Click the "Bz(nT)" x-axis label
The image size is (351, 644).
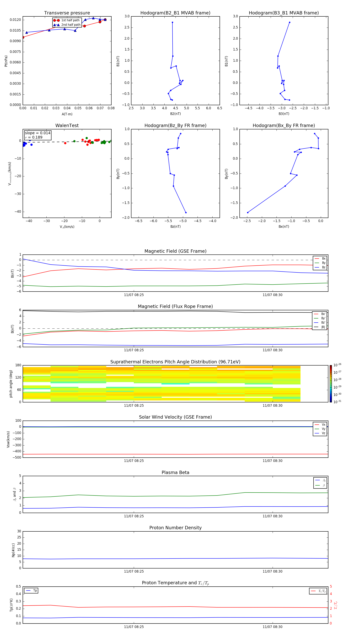175,227
